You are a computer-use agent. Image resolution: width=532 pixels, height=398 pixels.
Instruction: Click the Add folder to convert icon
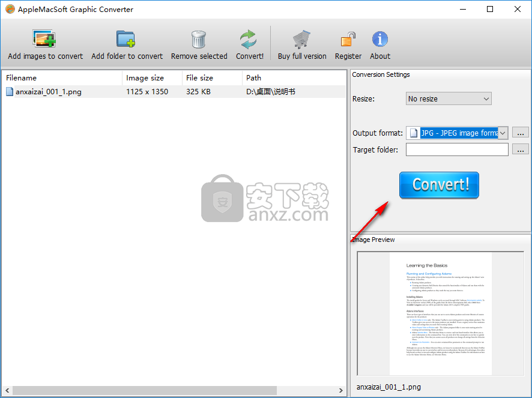pyautogui.click(x=126, y=38)
